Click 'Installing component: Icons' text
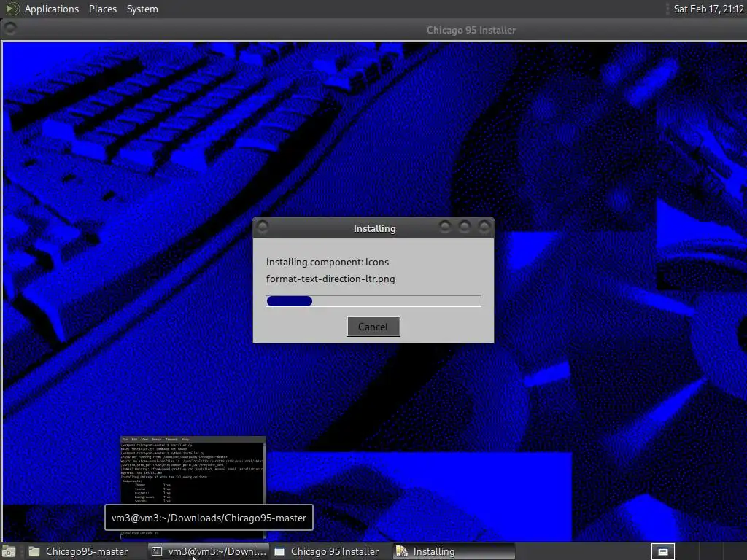The width and height of the screenshot is (747, 560). (328, 262)
